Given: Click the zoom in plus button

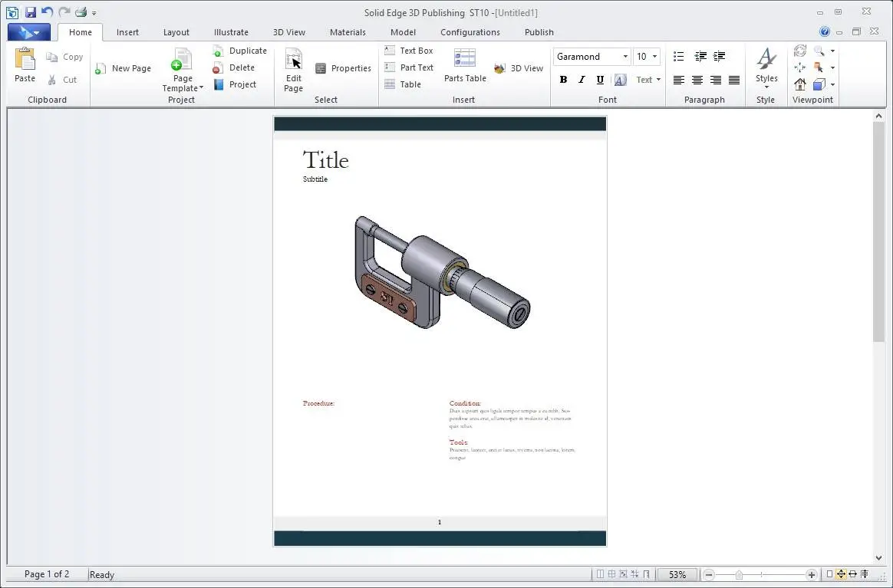Looking at the screenshot, I should 812,575.
